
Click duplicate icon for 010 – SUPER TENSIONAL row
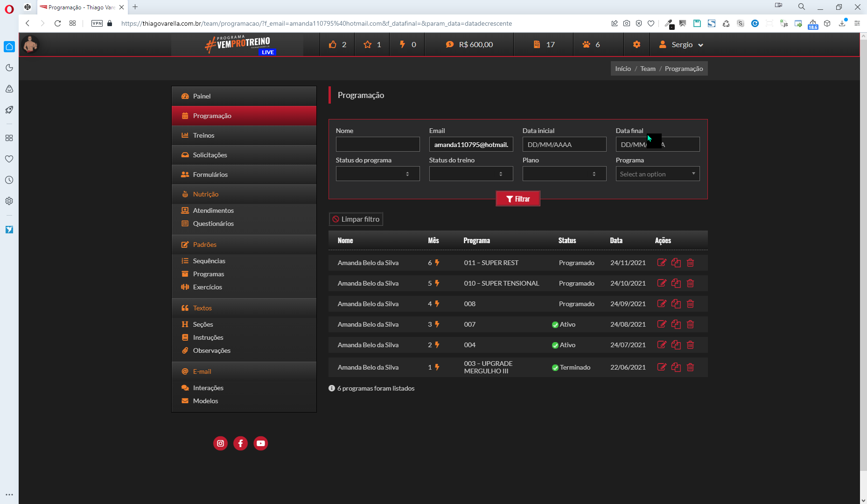[x=676, y=283]
